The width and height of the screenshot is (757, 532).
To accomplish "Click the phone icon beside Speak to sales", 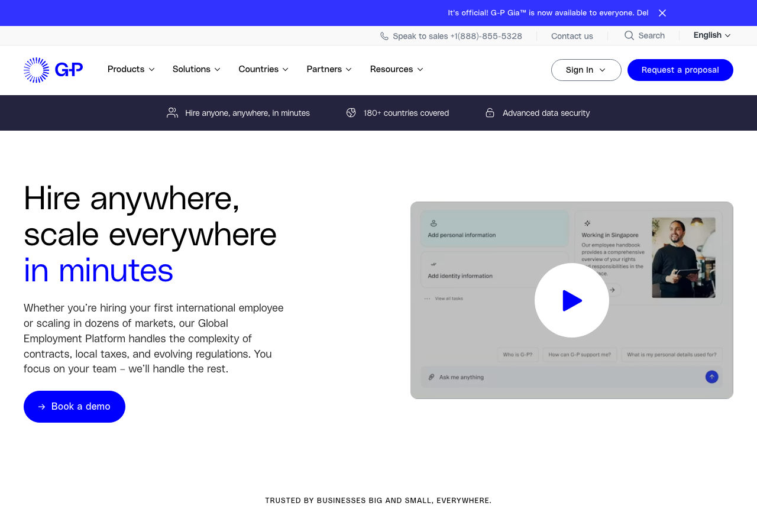I will (x=384, y=36).
